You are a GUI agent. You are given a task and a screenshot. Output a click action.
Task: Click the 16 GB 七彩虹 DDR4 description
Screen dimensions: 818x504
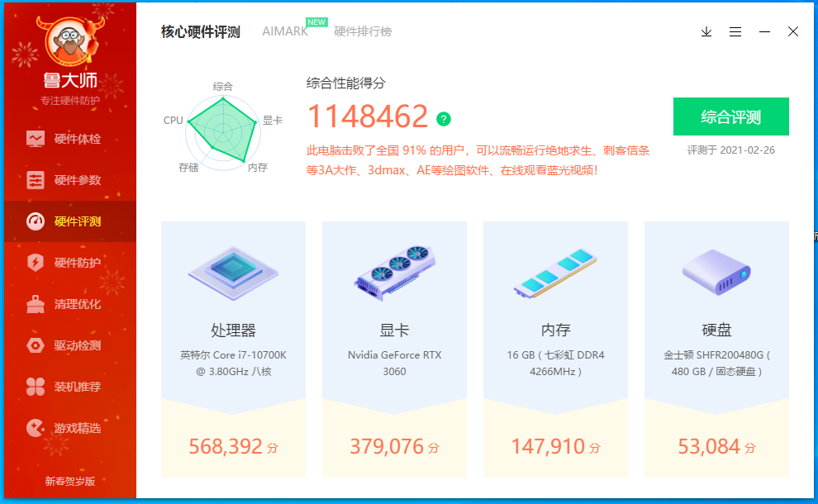(555, 364)
